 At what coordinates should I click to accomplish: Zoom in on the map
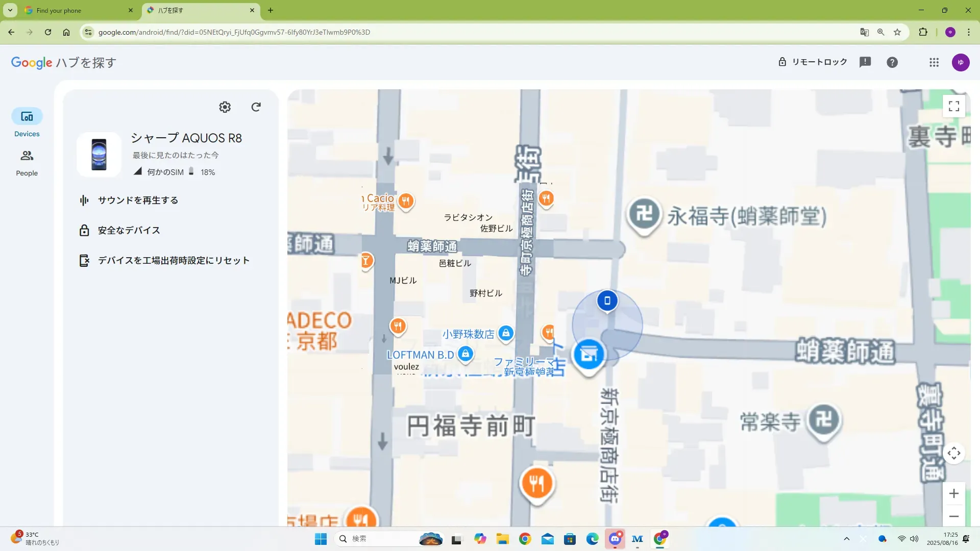(953, 493)
